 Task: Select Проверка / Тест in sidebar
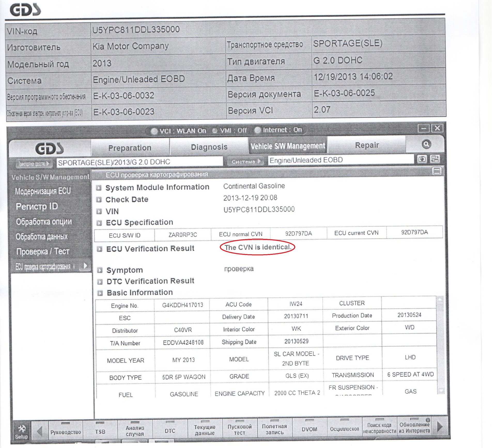[x=43, y=251]
